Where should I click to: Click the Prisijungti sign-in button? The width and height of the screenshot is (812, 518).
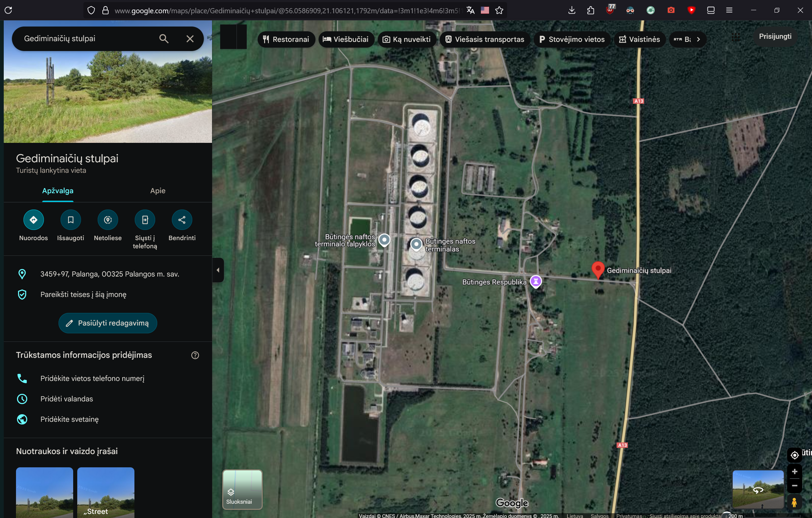pos(775,36)
